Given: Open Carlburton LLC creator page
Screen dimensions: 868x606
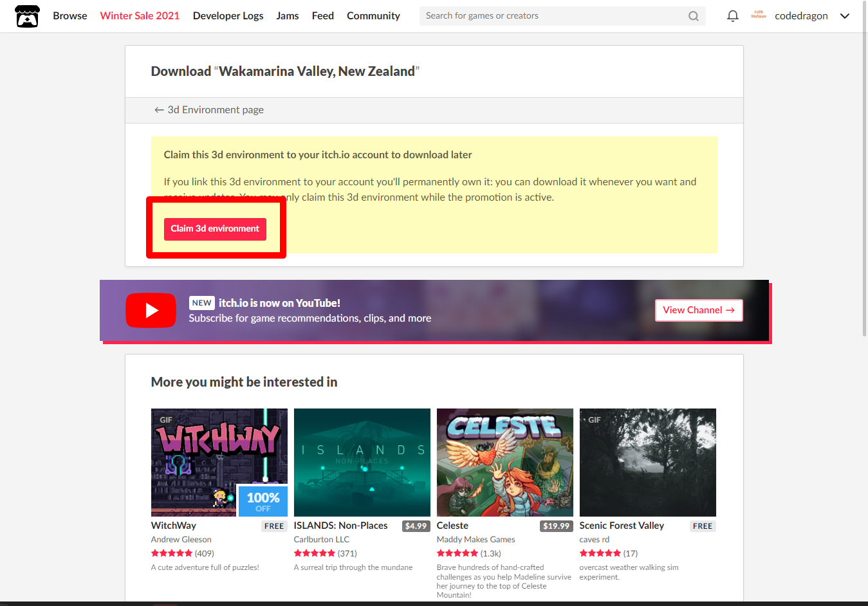Looking at the screenshot, I should [322, 540].
